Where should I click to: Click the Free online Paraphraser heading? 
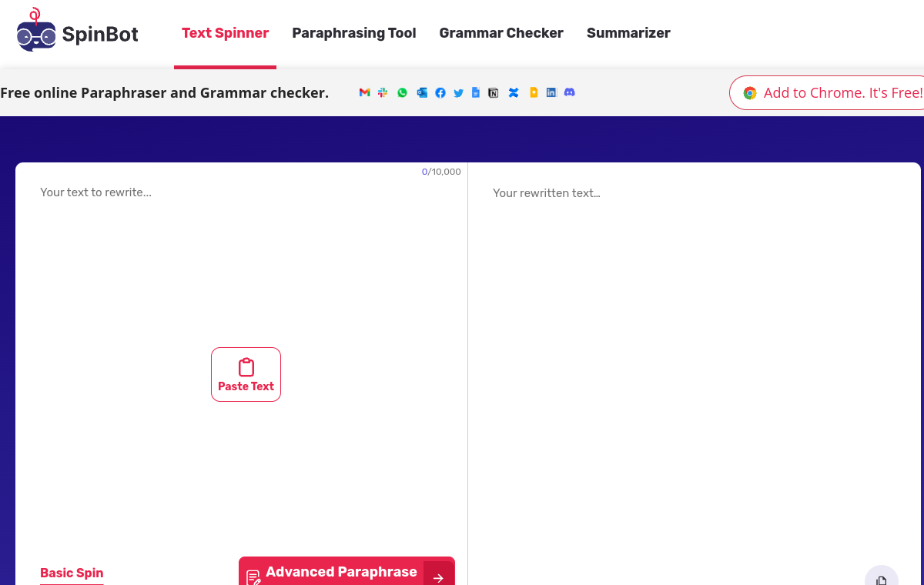(x=165, y=93)
